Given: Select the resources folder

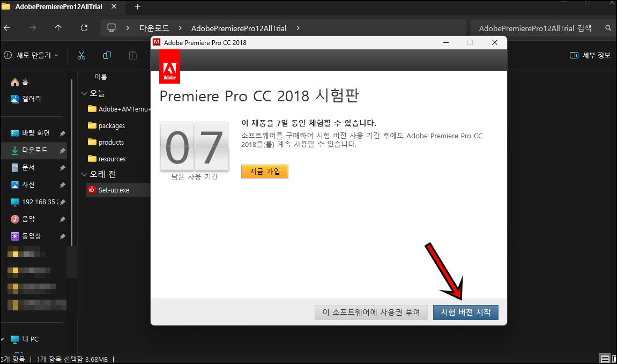Looking at the screenshot, I should [107, 159].
